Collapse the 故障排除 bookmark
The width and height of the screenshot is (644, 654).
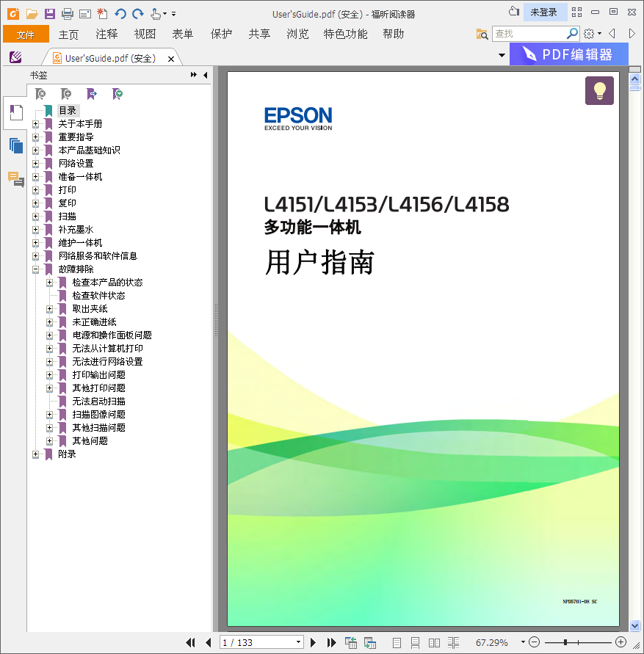click(35, 269)
